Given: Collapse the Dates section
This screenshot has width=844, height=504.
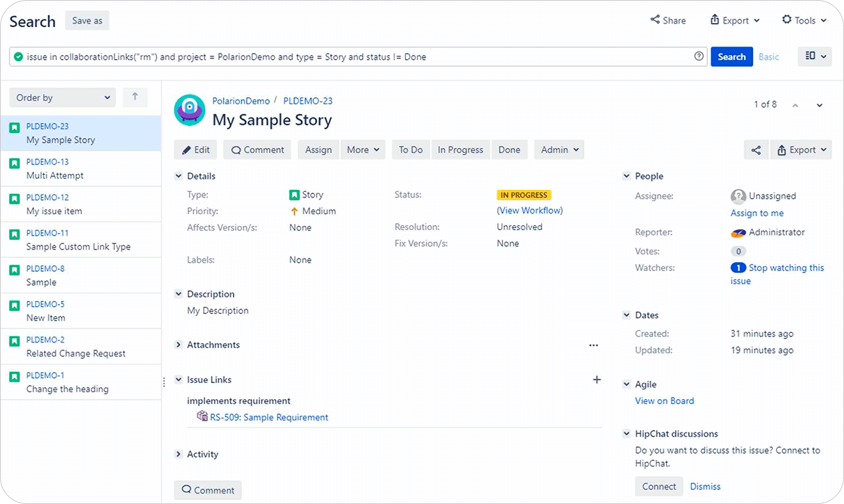Looking at the screenshot, I should 626,316.
